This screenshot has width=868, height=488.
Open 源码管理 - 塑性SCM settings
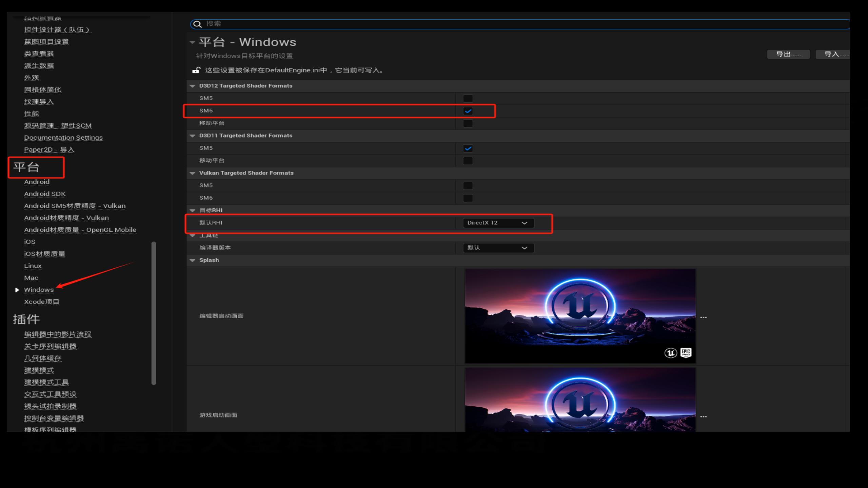pos(58,126)
